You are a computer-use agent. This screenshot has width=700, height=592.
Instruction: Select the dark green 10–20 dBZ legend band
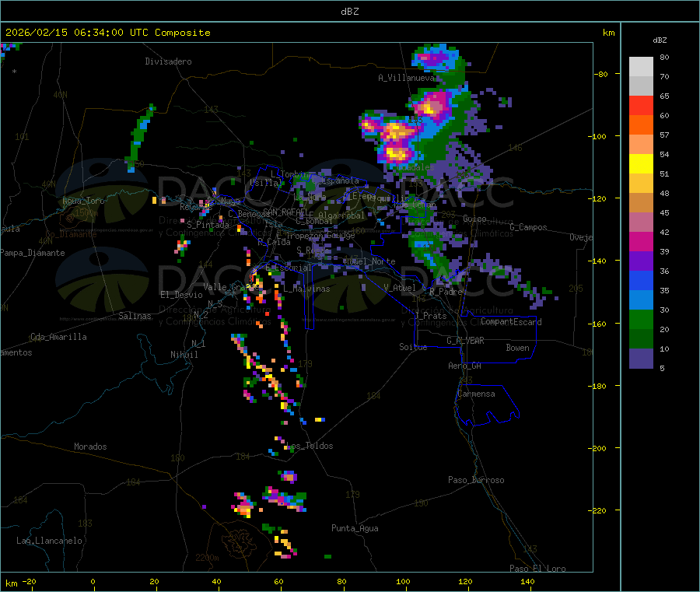[x=641, y=339]
